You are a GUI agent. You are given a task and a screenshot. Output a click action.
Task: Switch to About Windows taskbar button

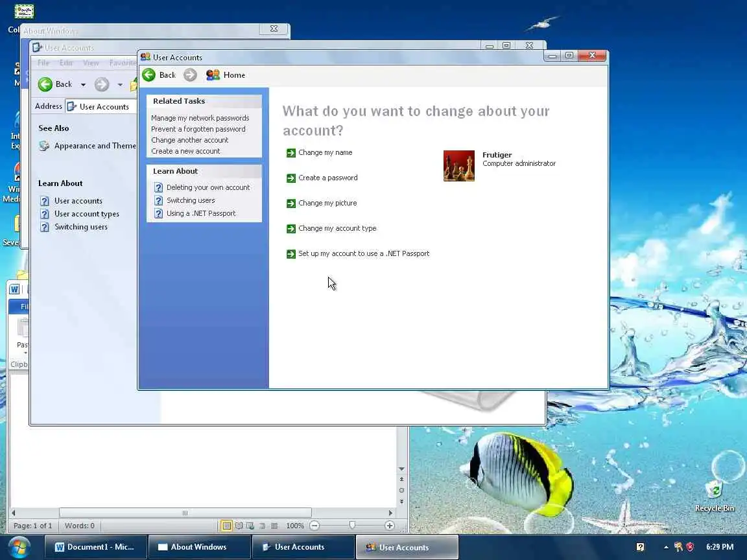pyautogui.click(x=199, y=547)
